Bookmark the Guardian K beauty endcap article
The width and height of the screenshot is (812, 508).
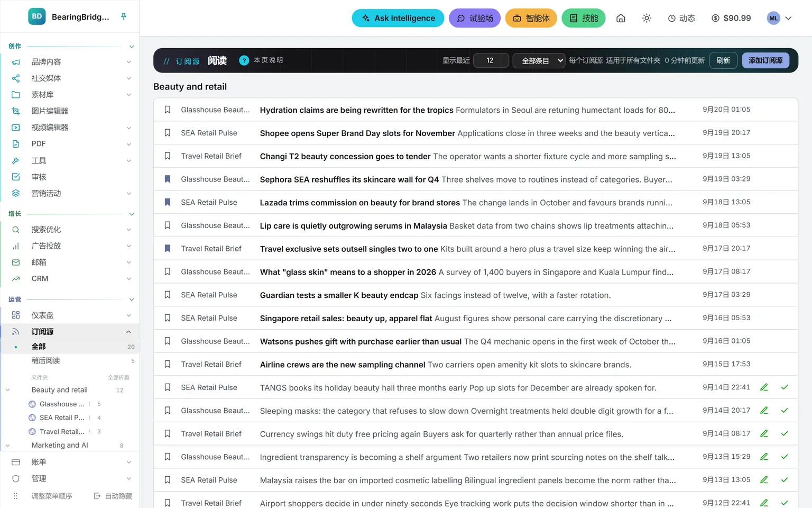(168, 295)
